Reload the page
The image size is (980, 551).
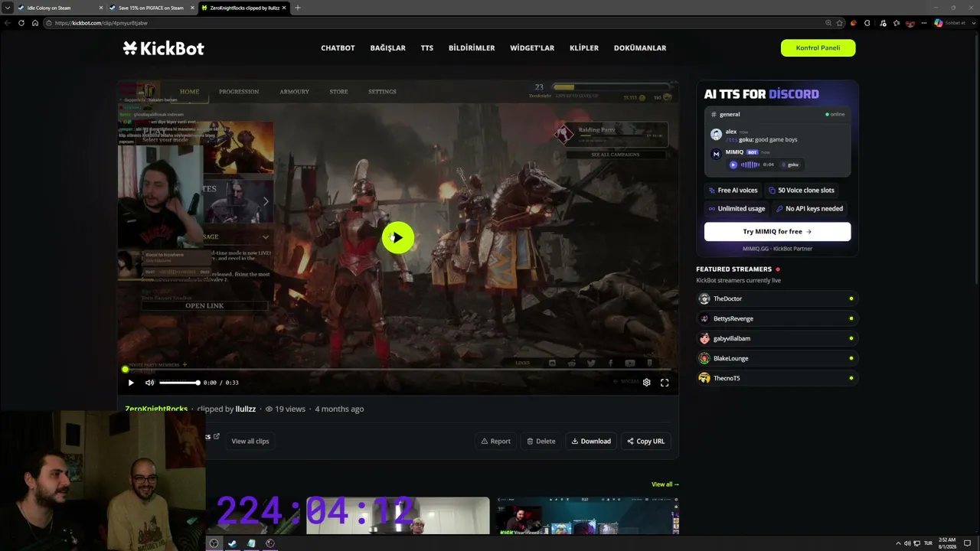pos(21,23)
